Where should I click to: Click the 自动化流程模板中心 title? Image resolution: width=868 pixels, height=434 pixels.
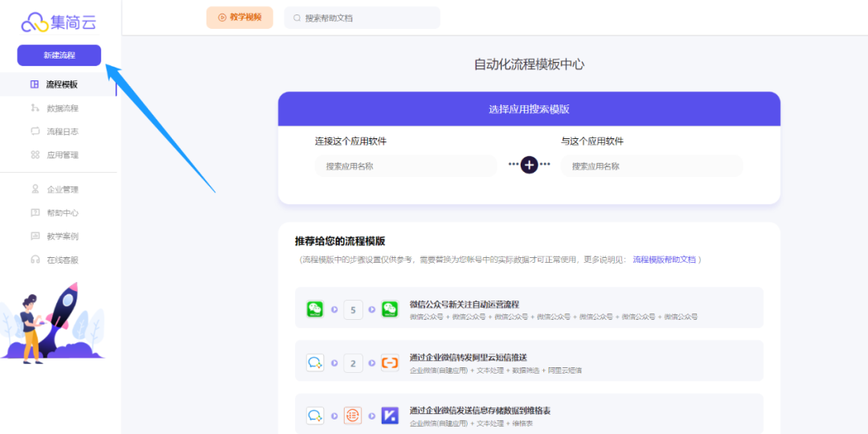(x=529, y=65)
